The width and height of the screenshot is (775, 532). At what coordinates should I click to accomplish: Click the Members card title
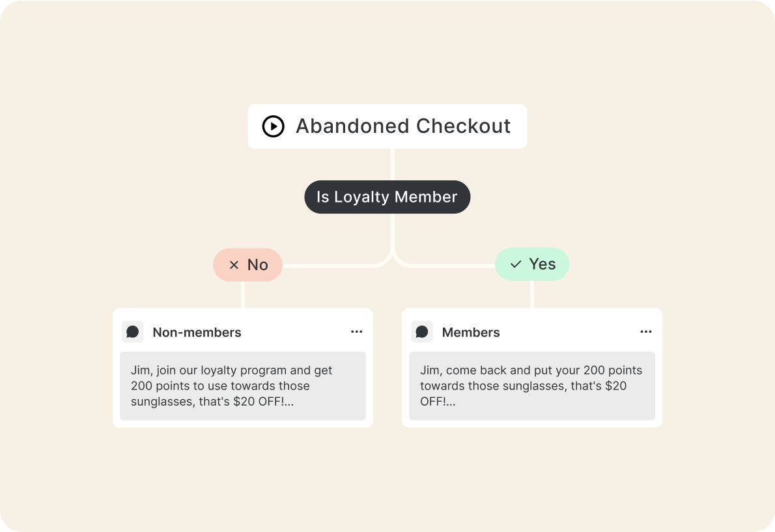(470, 333)
